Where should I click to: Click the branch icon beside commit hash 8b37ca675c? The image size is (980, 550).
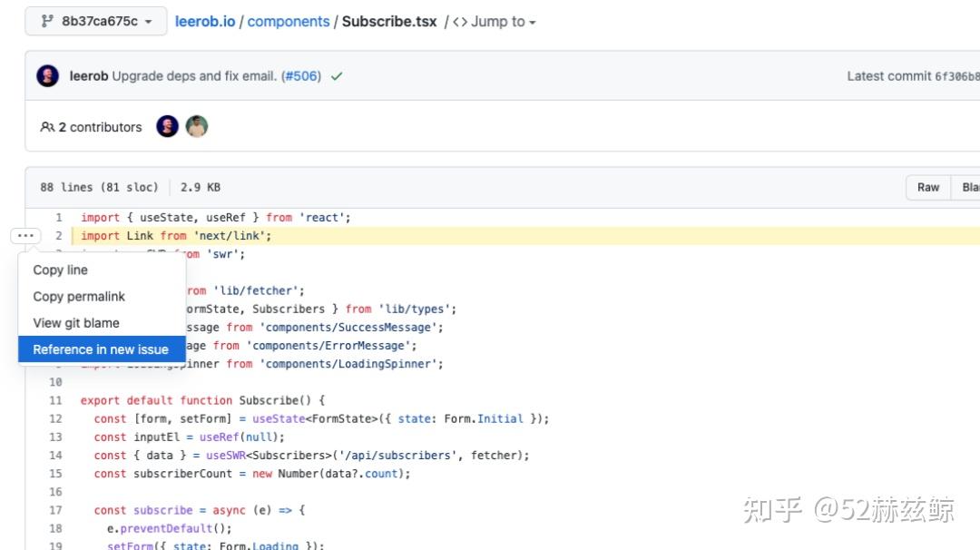coord(46,21)
